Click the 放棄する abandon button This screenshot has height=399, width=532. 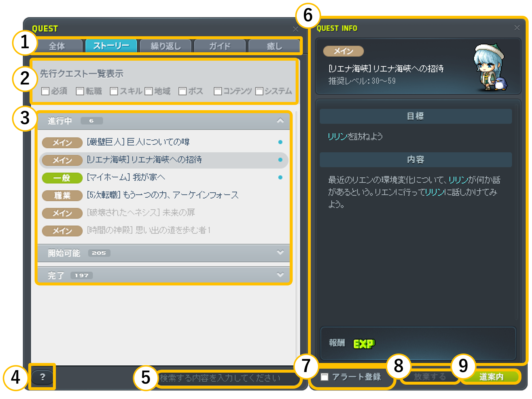(x=430, y=377)
